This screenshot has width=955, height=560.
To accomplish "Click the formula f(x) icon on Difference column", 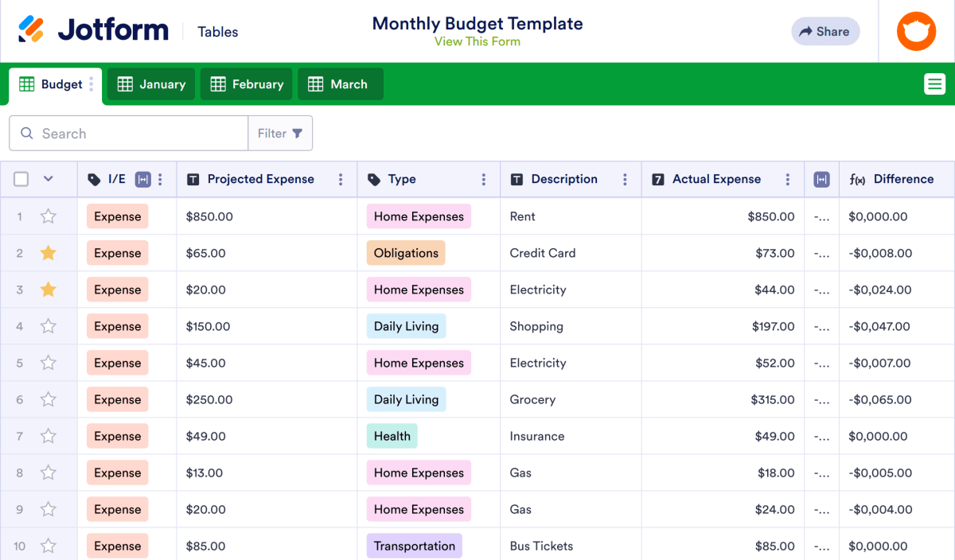I will click(858, 179).
